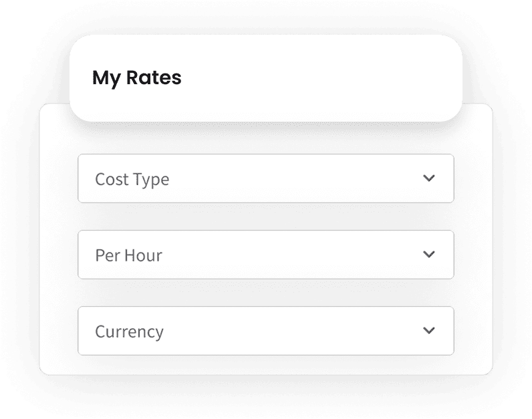Choose a rate period via Per Hour box

coord(265,255)
